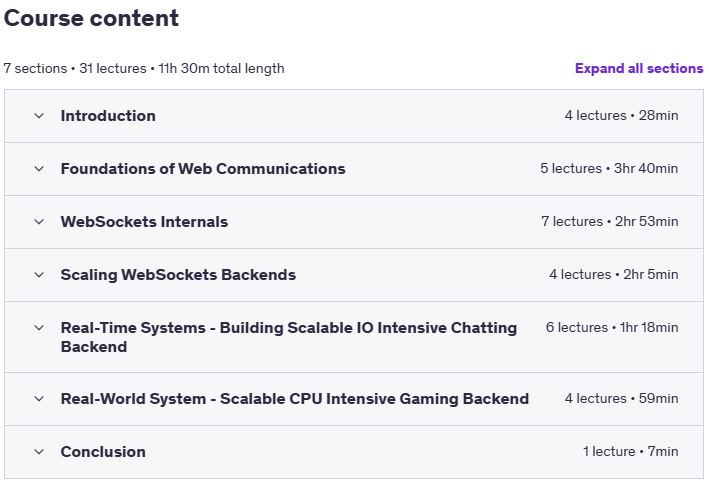Click '4 lectures • 59min' text
709x487 pixels.
coord(621,398)
